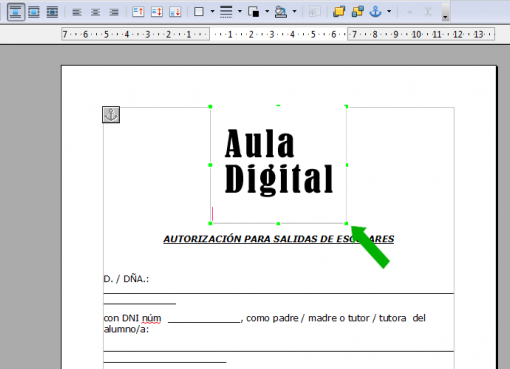Center image vertically on anchor
Screen dimensions: 510x369
[x=156, y=12]
